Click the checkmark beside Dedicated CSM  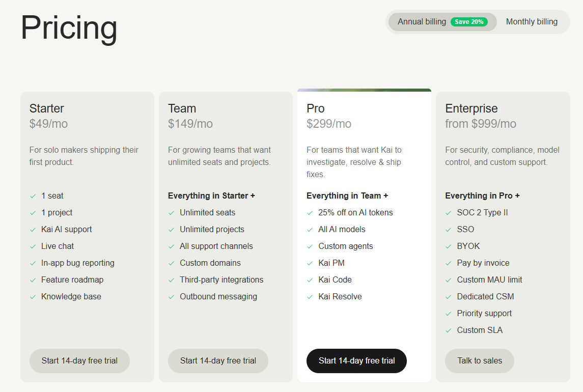[x=449, y=297]
